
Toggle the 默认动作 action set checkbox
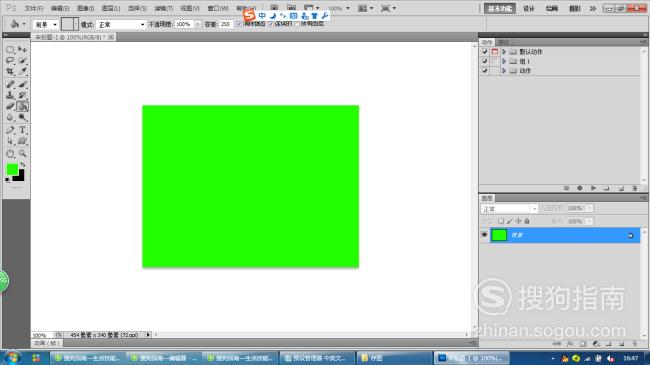(x=485, y=52)
